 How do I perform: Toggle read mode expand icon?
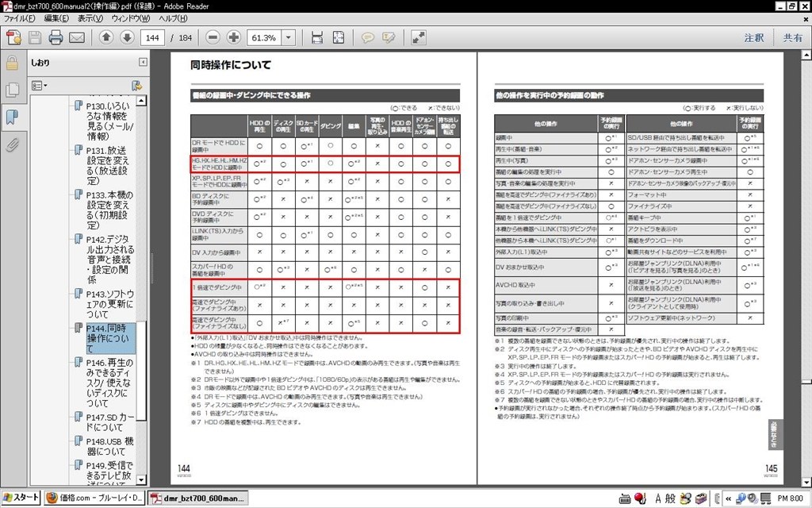418,38
